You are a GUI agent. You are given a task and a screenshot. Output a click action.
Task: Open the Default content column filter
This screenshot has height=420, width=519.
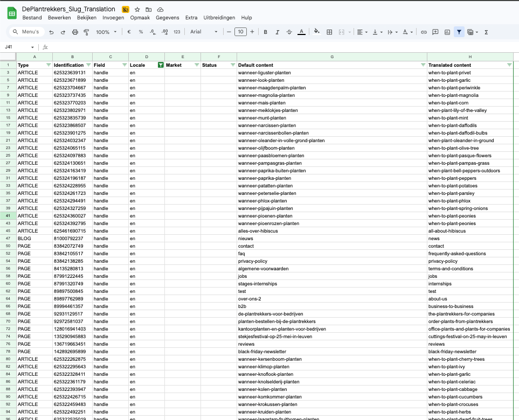pyautogui.click(x=423, y=65)
